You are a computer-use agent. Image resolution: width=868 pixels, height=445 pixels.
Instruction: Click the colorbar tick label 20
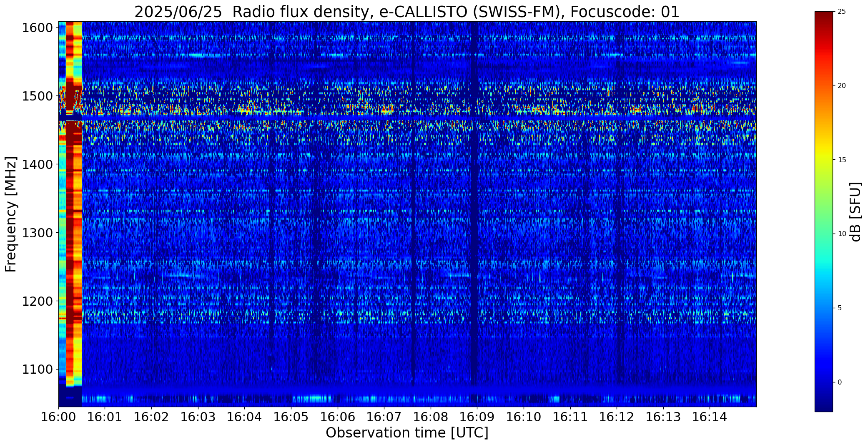[842, 86]
